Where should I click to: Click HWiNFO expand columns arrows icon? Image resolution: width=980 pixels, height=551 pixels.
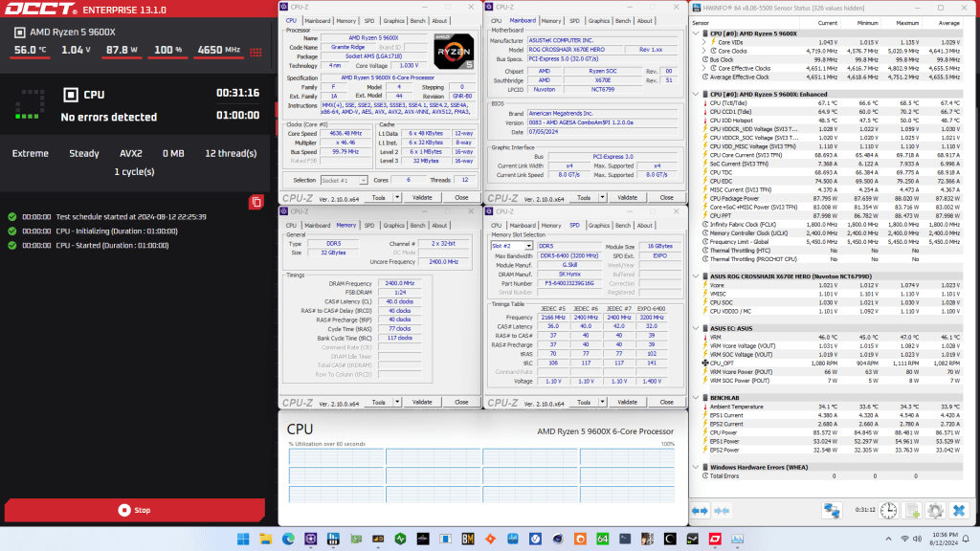700,511
